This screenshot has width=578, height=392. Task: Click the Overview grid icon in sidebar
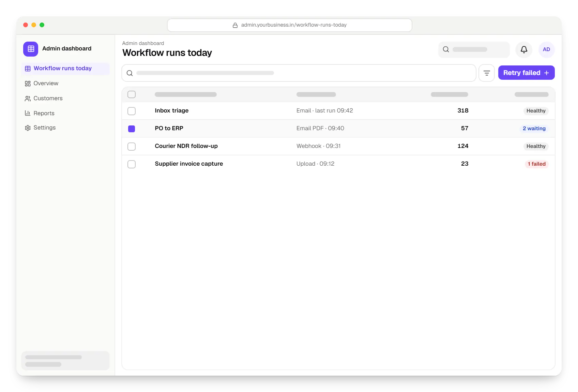pyautogui.click(x=28, y=84)
